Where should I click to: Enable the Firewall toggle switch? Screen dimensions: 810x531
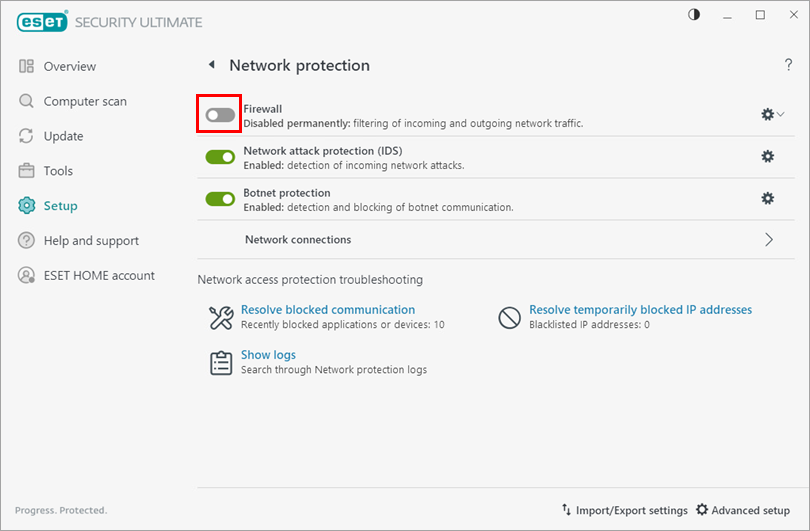(220, 116)
